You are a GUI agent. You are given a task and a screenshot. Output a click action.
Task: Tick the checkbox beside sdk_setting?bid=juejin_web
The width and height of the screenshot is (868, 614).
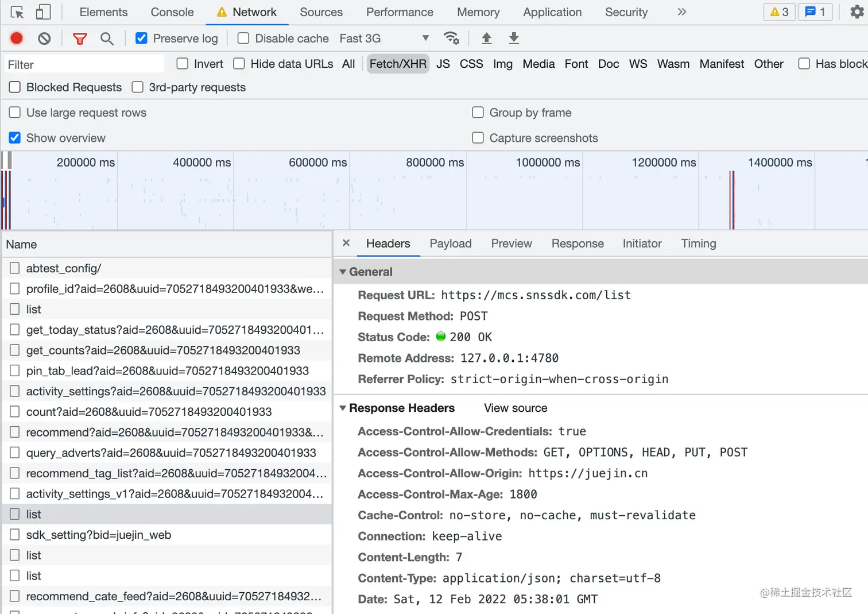[x=15, y=535]
